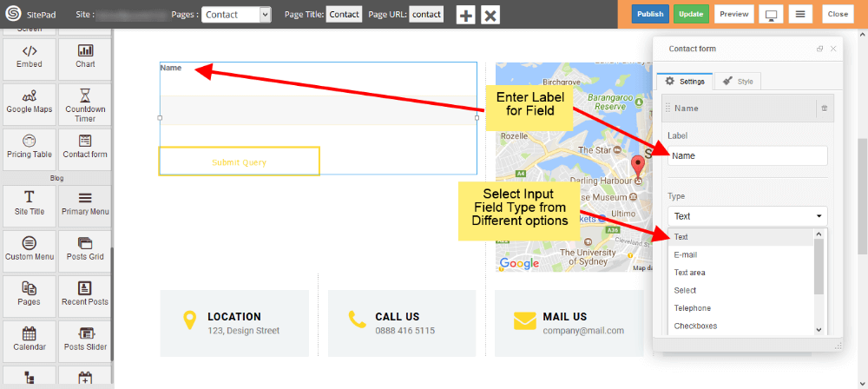Pop out the Contact form panel
The width and height of the screenshot is (868, 389).
coord(820,49)
